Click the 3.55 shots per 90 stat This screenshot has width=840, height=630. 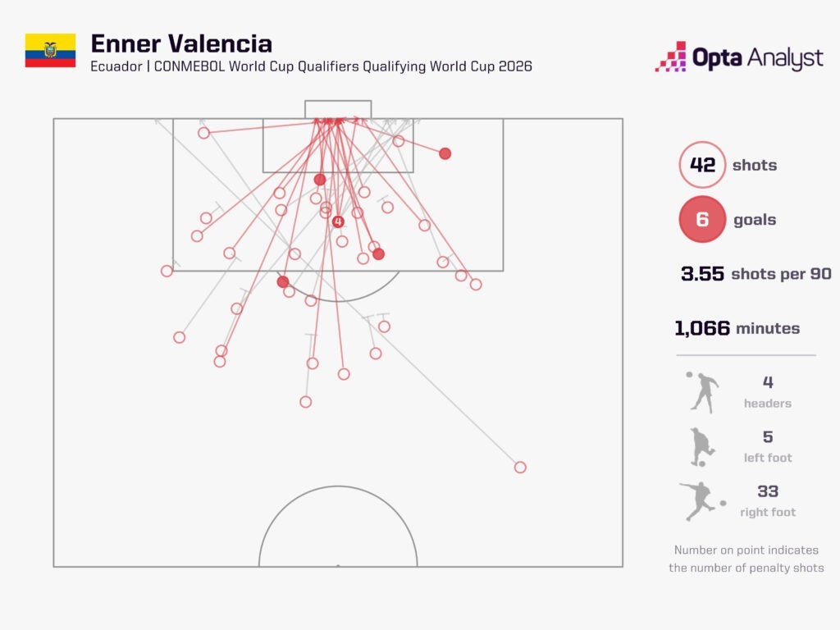pyautogui.click(x=756, y=274)
